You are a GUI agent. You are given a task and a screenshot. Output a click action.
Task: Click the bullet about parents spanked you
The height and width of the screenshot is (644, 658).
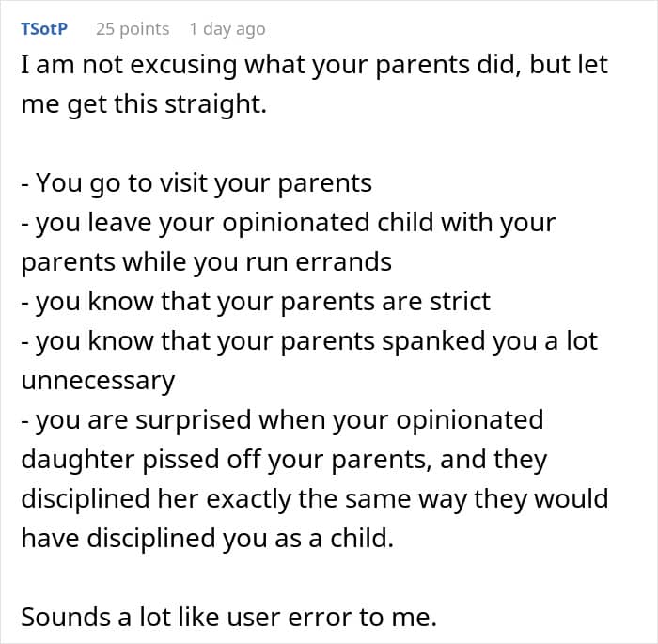[x=308, y=340]
